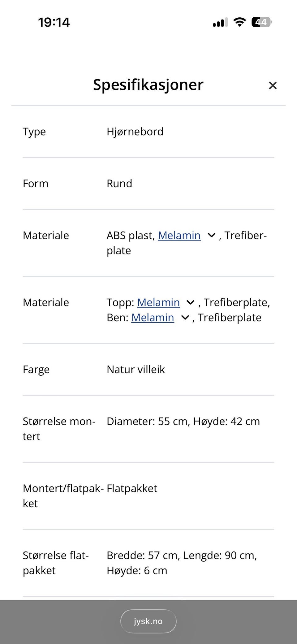Screen dimensions: 297x644
Task: Expand the chevron beside Ben: Melamin
Action: [x=185, y=318]
